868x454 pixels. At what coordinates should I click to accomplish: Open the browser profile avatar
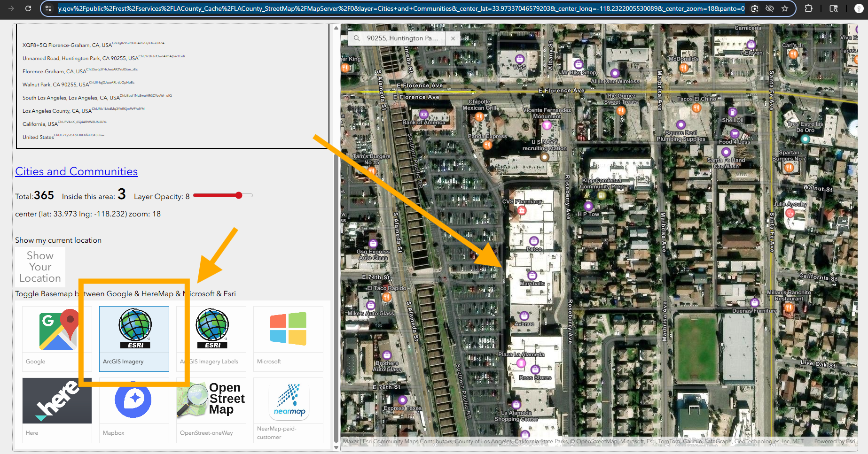pos(859,8)
